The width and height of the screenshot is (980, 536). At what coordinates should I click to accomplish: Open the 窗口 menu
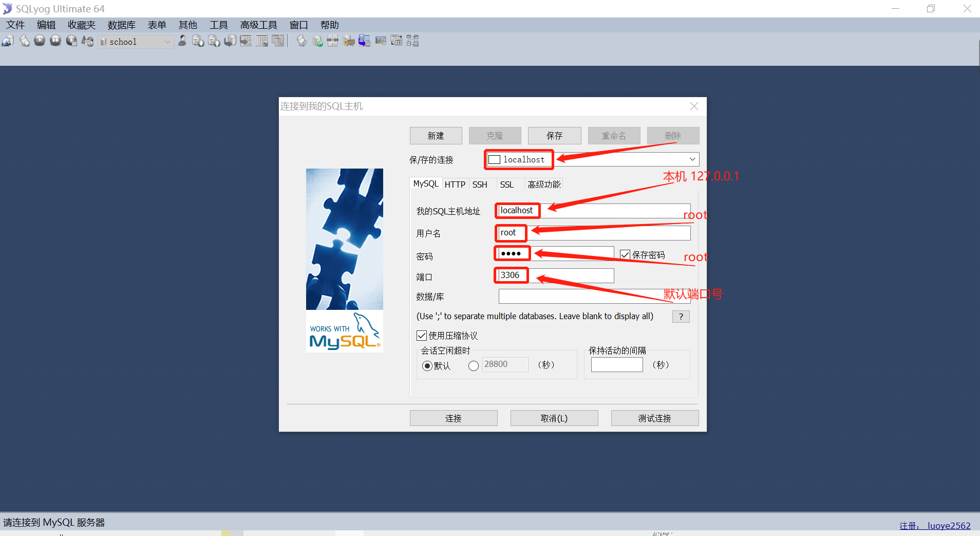pyautogui.click(x=299, y=25)
